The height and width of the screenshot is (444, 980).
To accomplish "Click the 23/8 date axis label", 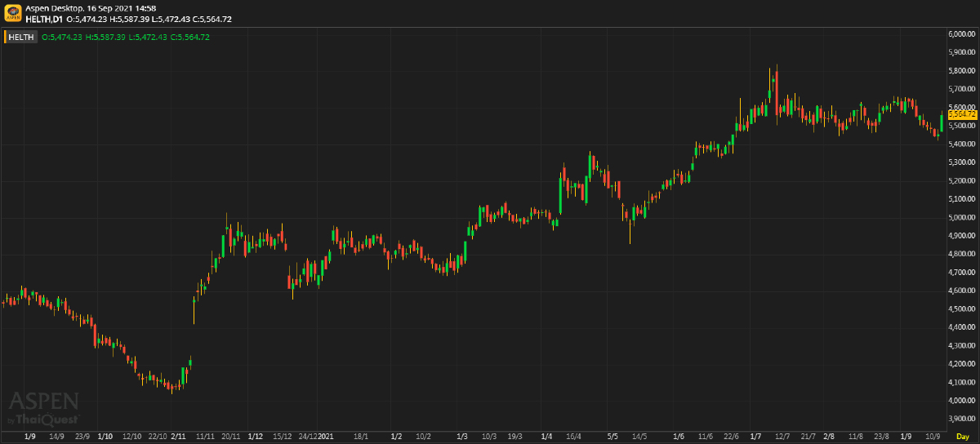I will 881,437.
